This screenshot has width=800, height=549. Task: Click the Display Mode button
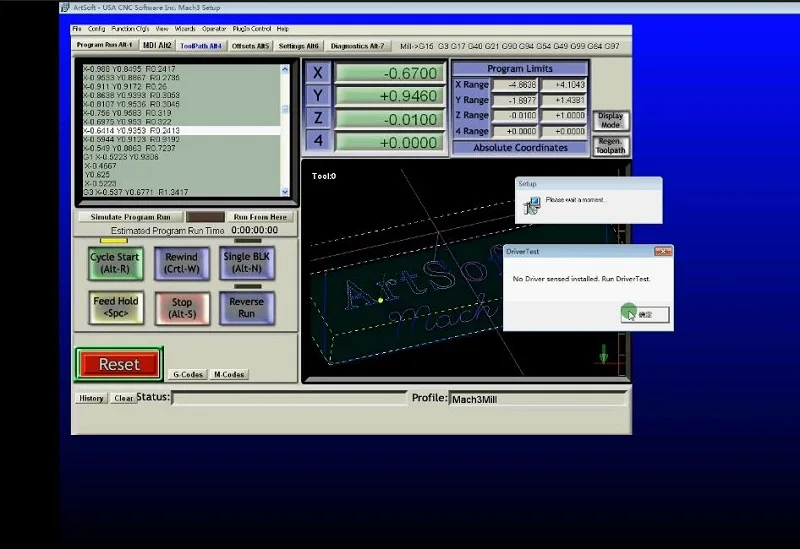tap(610, 120)
